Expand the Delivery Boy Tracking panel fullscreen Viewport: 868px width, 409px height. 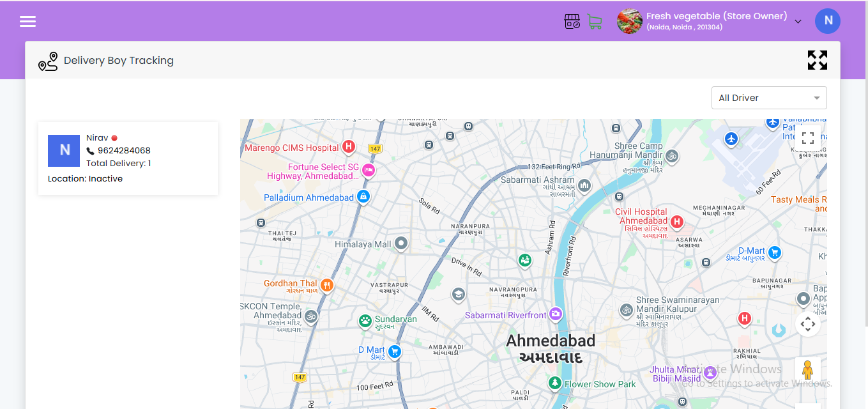click(x=818, y=60)
